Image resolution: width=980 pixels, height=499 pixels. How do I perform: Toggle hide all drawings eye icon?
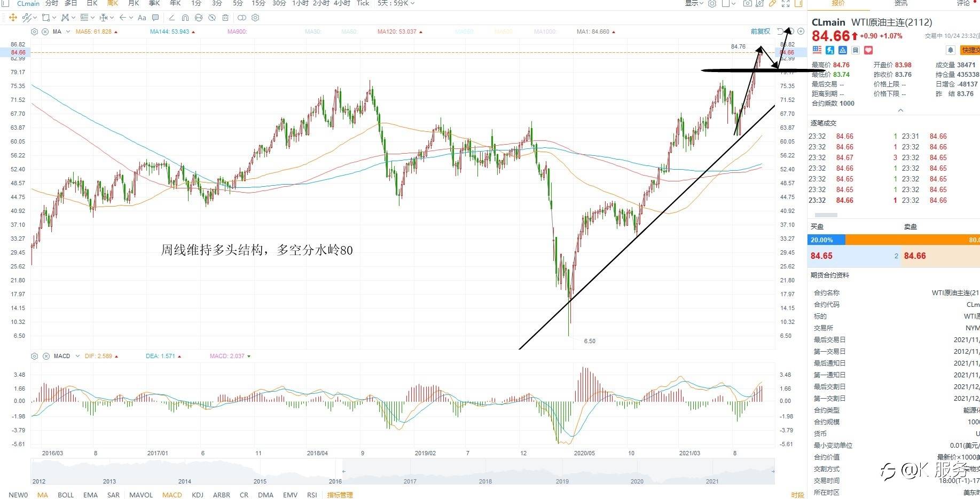coord(212,18)
